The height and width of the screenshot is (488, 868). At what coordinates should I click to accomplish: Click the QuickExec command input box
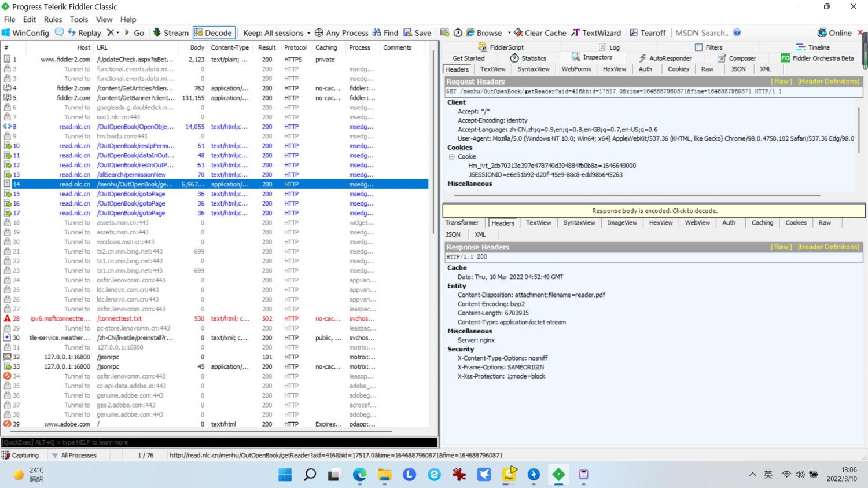tap(219, 442)
